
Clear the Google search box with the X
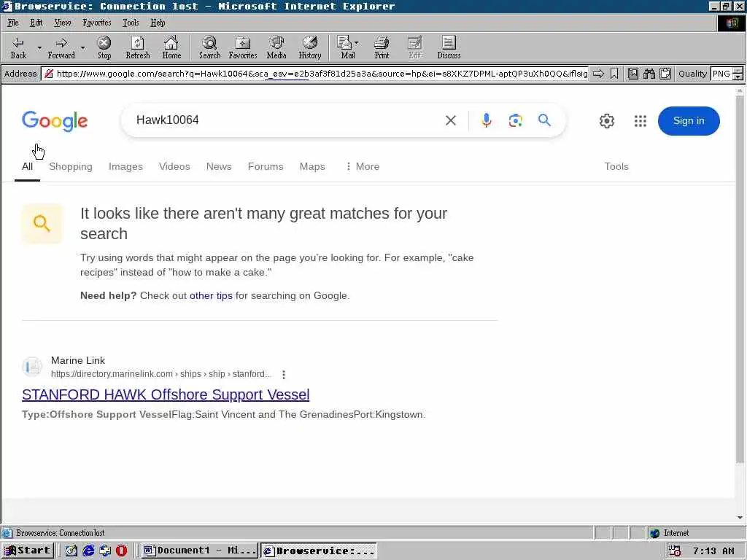click(451, 120)
